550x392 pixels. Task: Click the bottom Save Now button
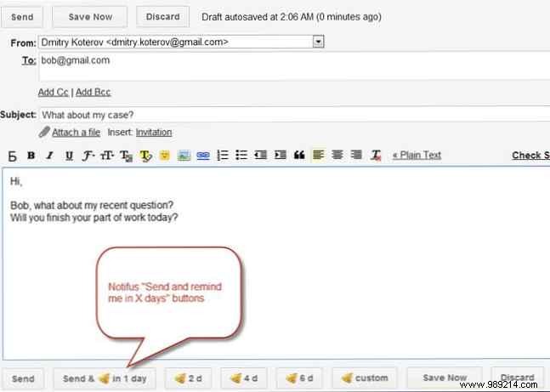point(445,378)
